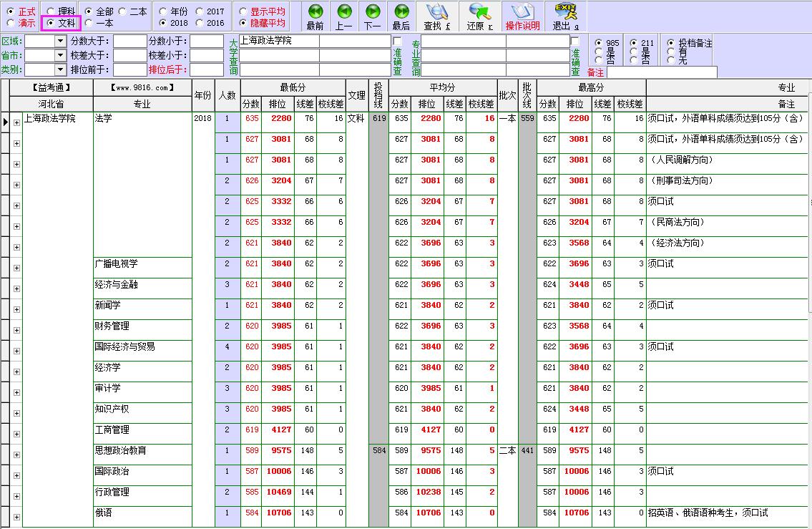Open the 省市 dropdown list
This screenshot has height=529, width=812.
tap(61, 55)
